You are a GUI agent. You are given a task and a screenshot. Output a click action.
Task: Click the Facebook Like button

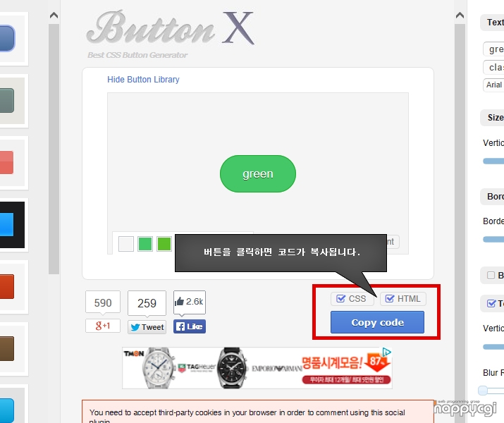[190, 326]
